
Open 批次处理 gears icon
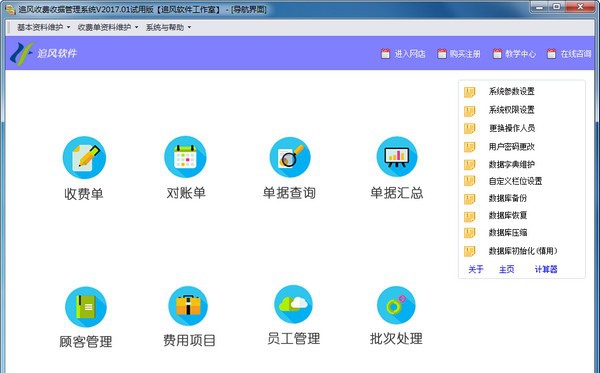point(396,305)
